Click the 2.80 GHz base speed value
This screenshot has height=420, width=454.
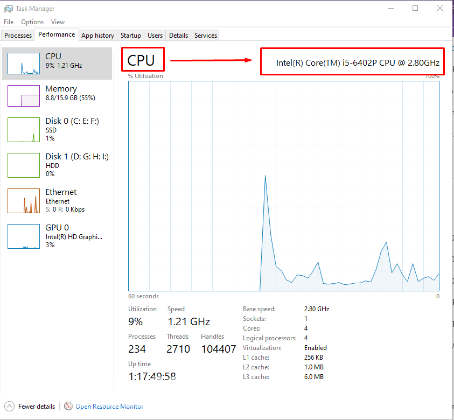(317, 309)
